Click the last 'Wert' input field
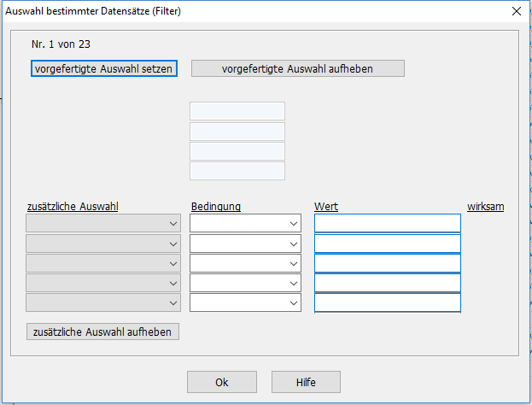The width and height of the screenshot is (532, 405). (387, 302)
